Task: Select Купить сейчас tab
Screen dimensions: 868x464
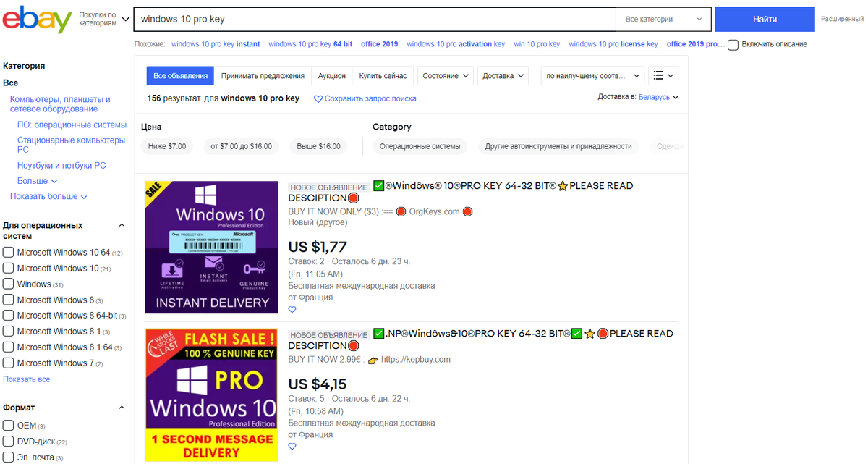Action: [x=383, y=75]
